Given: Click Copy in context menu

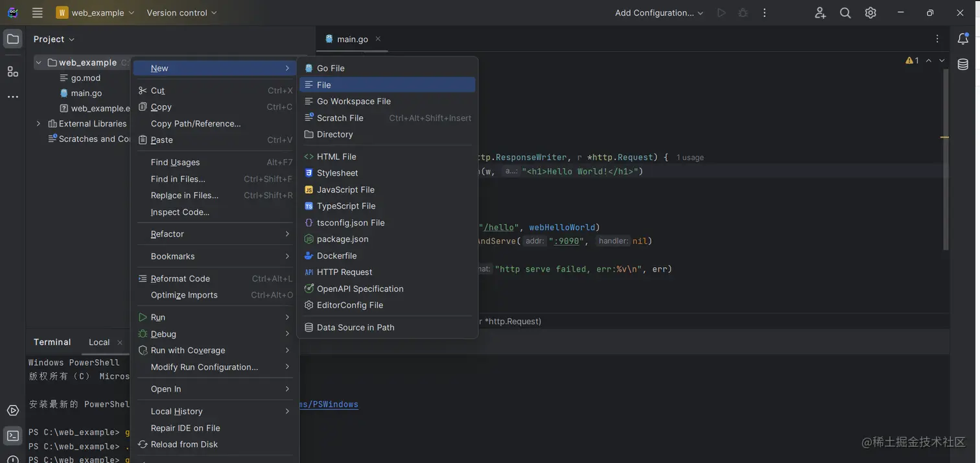Looking at the screenshot, I should (215, 107).
